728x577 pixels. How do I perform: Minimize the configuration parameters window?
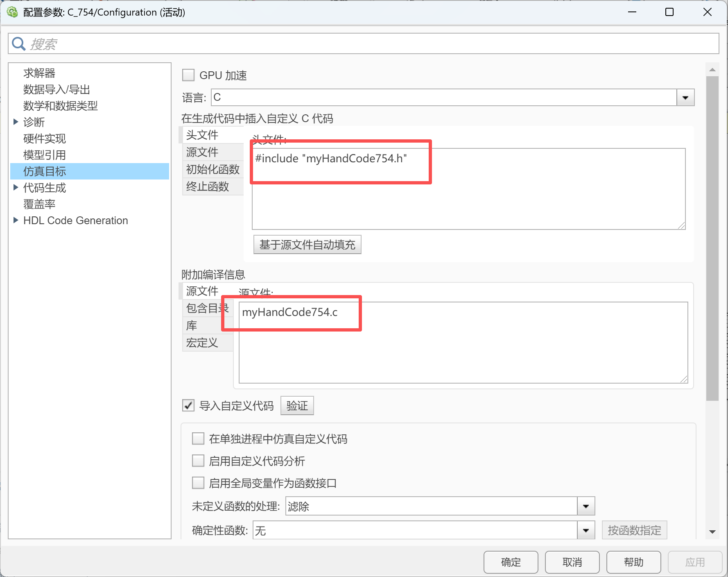[x=632, y=12]
